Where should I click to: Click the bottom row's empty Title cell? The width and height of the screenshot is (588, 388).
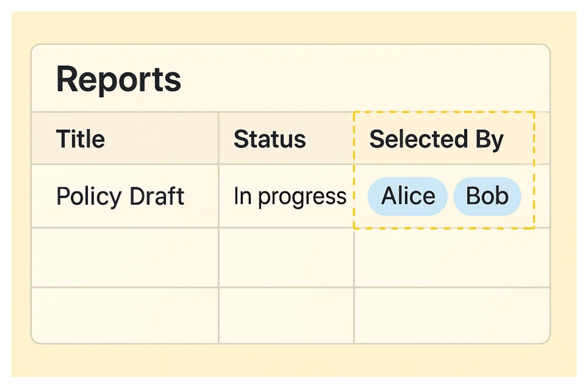pos(125,315)
